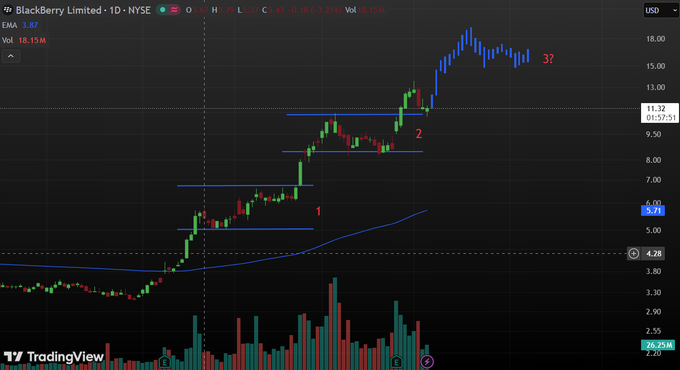
Task: Click the 9.50 price axis label
Action: [x=654, y=134]
